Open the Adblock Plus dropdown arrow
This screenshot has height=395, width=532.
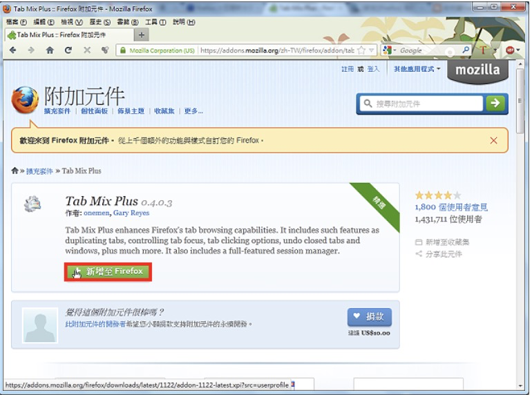(x=518, y=50)
